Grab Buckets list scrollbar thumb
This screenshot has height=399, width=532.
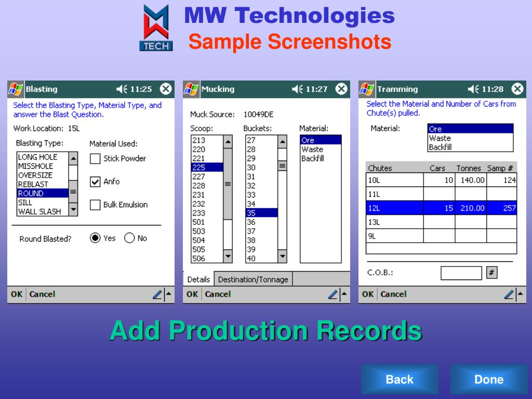pyautogui.click(x=282, y=166)
